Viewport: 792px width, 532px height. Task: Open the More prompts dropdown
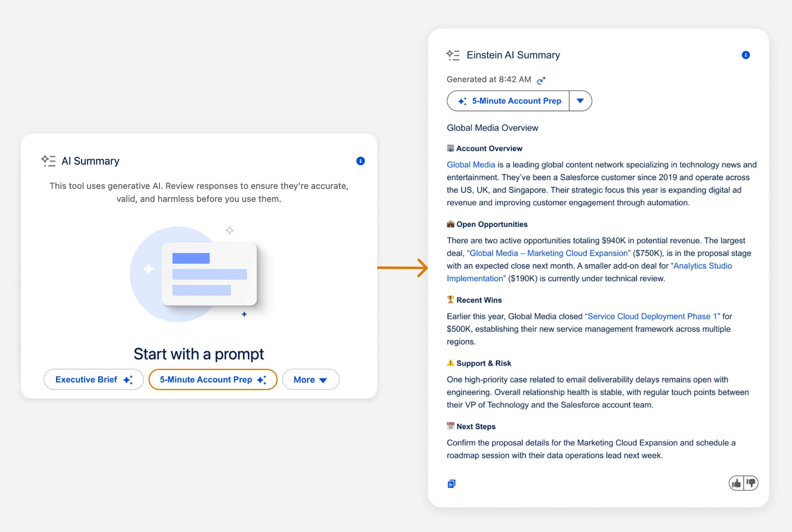point(311,379)
